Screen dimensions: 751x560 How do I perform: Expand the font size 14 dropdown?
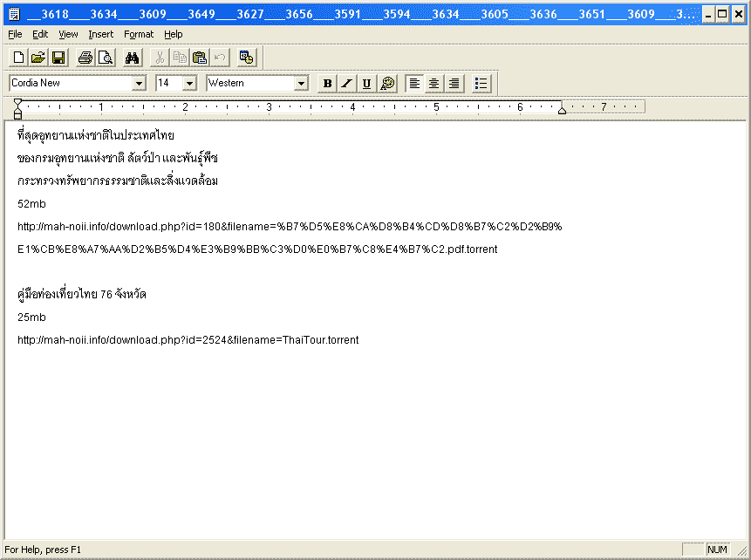(x=189, y=83)
